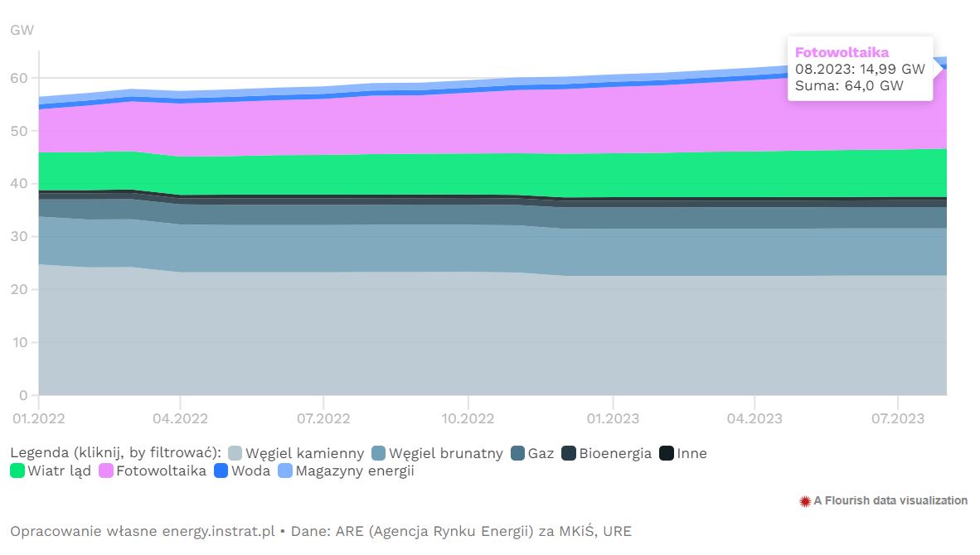Click the Inne legend swatch icon
The width and height of the screenshot is (980, 555).
(667, 453)
